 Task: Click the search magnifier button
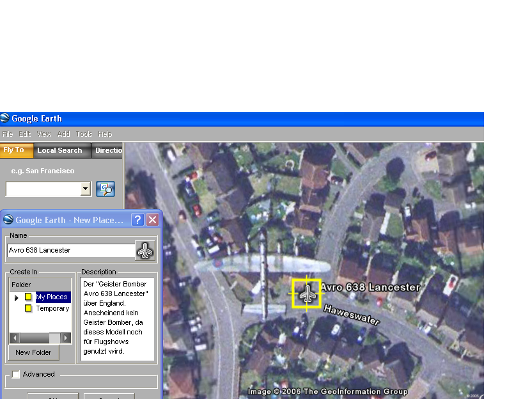pyautogui.click(x=106, y=189)
